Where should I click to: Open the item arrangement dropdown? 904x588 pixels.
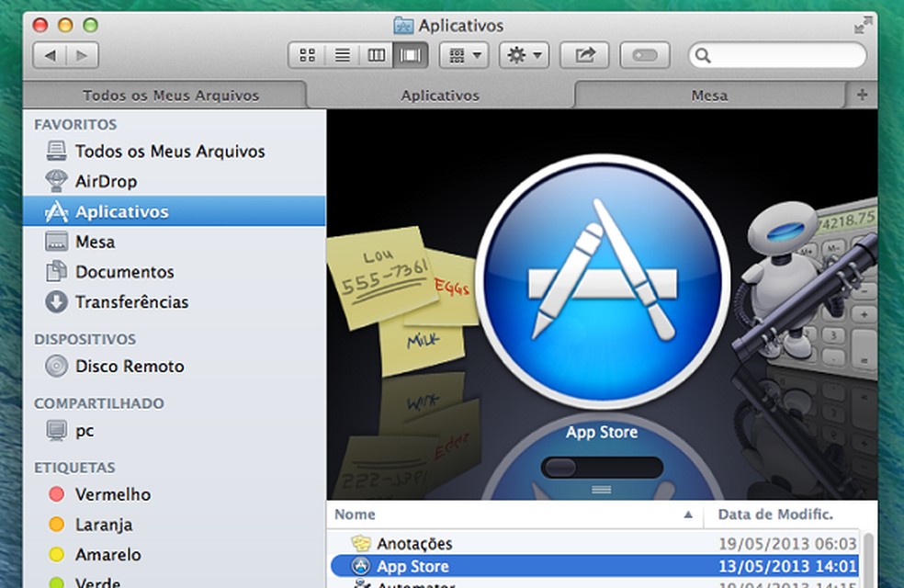(464, 55)
